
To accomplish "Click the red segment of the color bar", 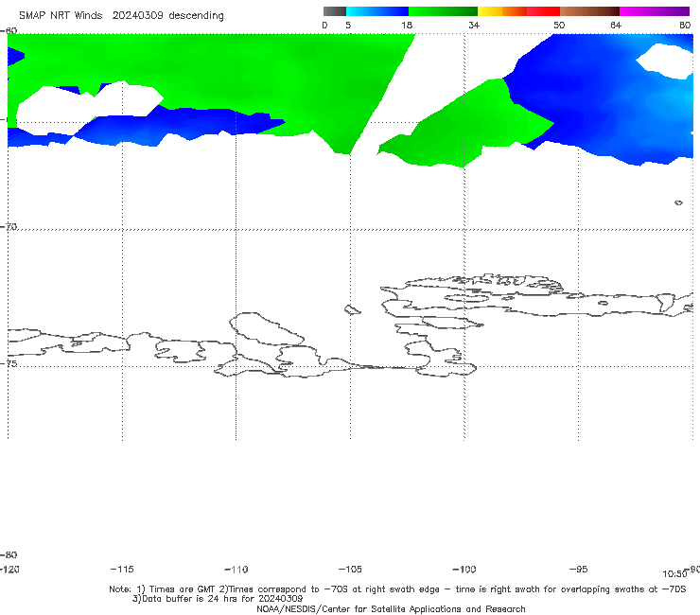I will point(543,11).
